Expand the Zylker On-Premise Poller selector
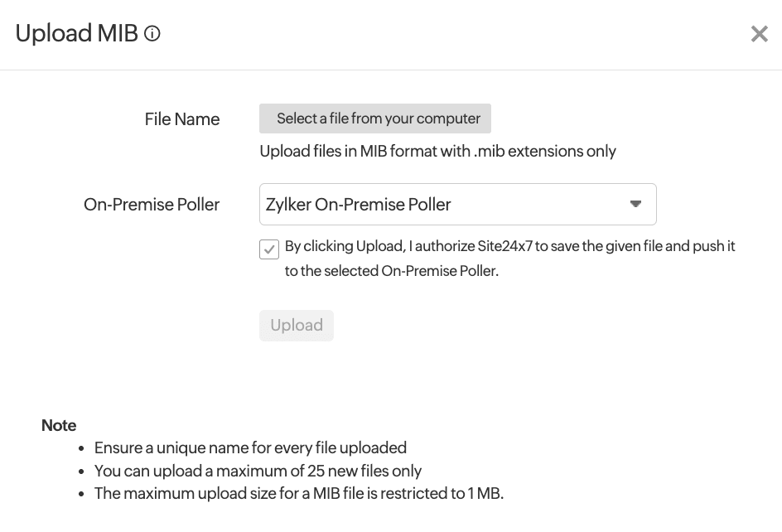Screen dimensions: 782x532 click(458, 204)
